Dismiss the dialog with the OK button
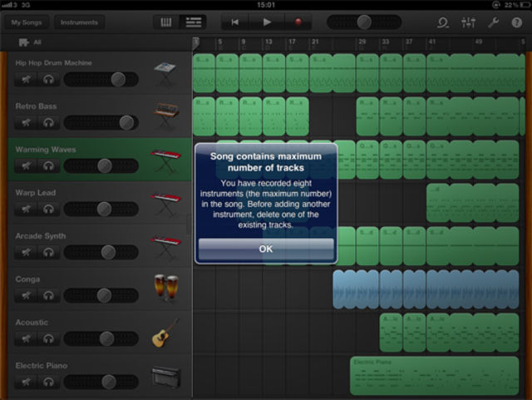Image resolution: width=532 pixels, height=400 pixels. click(266, 249)
